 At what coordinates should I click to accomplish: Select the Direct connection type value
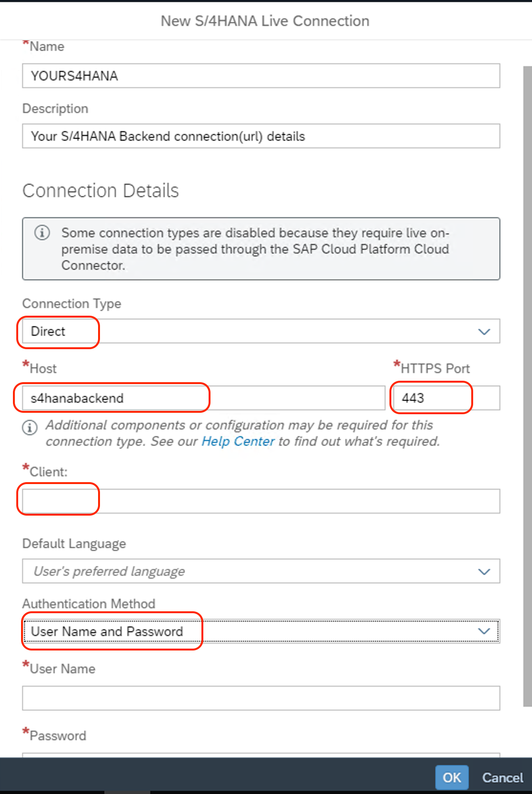coord(48,331)
